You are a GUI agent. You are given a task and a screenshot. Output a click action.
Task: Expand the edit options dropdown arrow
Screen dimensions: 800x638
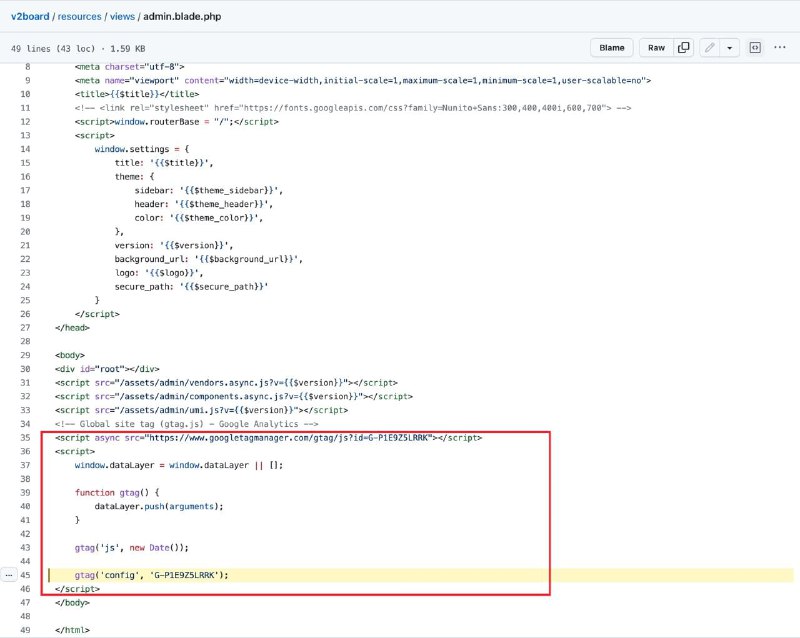coord(731,47)
